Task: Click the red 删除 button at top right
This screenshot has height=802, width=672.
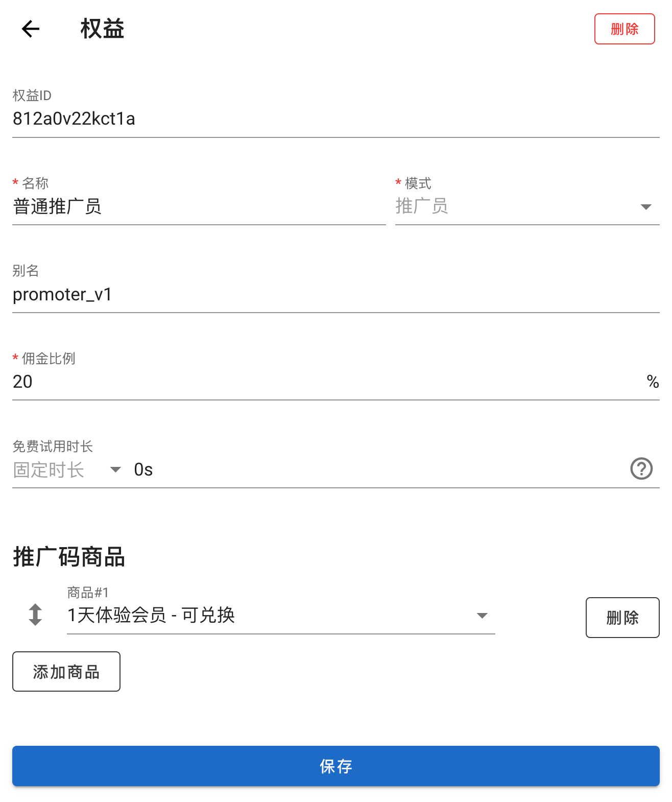Action: (x=624, y=29)
